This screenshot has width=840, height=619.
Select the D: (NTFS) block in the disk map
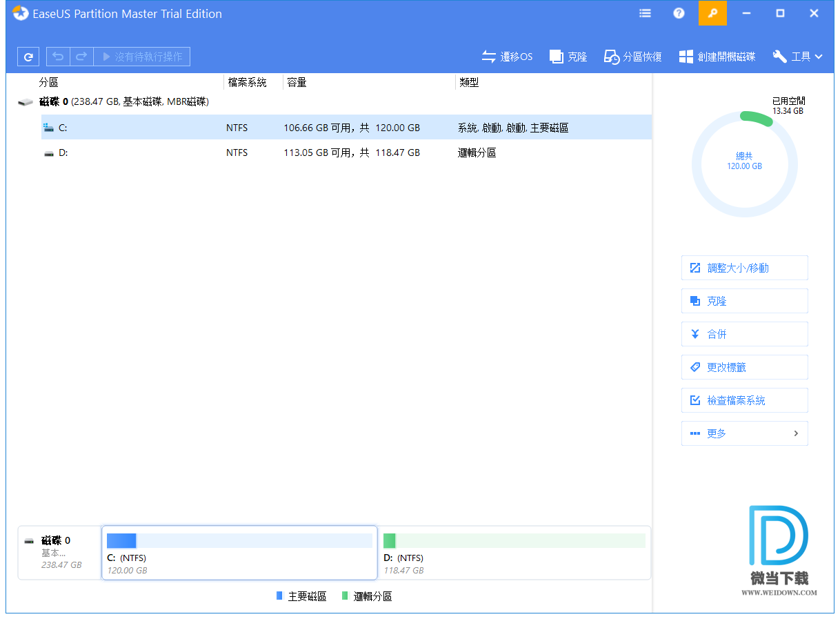point(514,553)
